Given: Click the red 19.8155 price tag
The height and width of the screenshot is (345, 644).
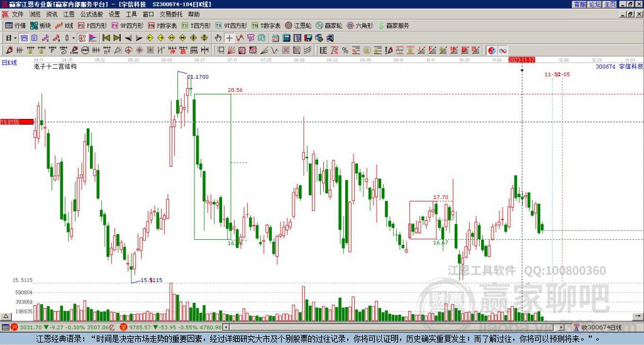Looking at the screenshot, I should click(17, 122).
